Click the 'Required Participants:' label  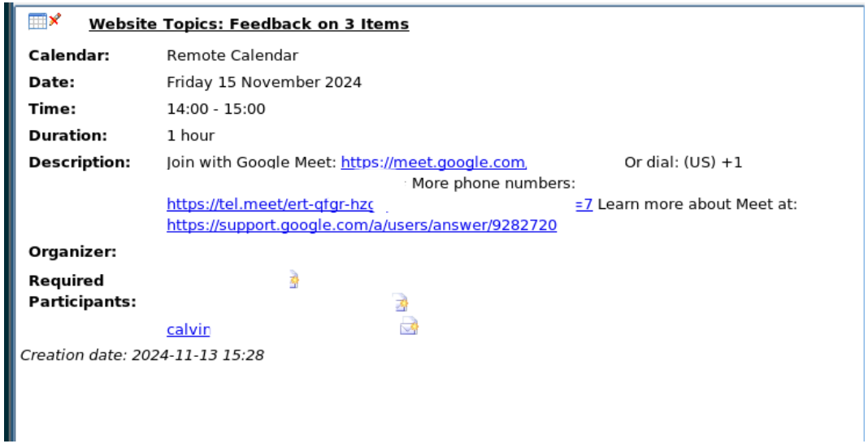pyautogui.click(x=81, y=291)
